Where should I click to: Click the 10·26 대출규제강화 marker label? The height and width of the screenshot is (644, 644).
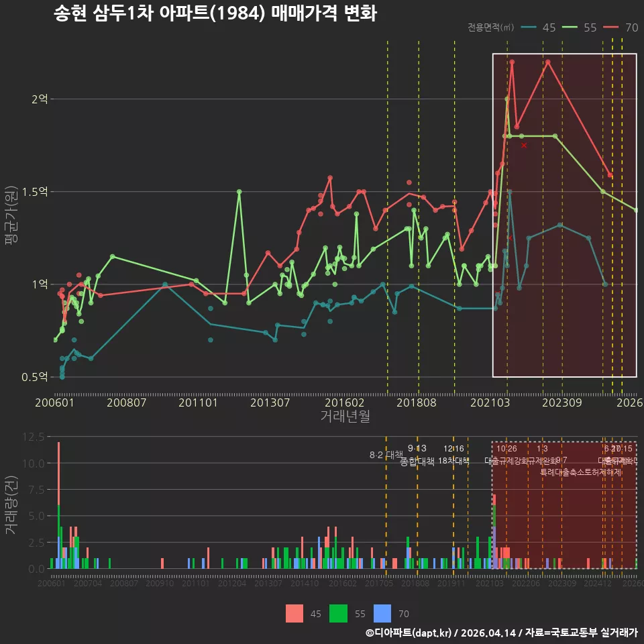point(506,455)
